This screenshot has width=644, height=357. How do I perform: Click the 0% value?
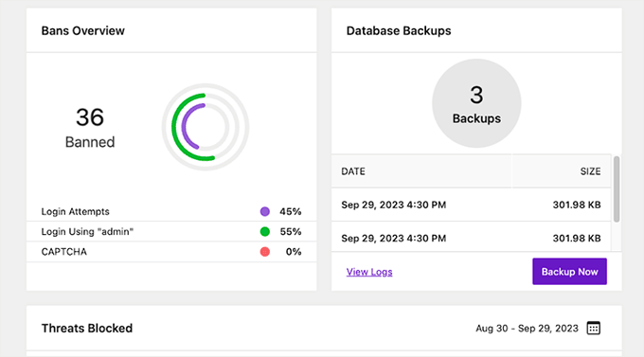tap(294, 252)
